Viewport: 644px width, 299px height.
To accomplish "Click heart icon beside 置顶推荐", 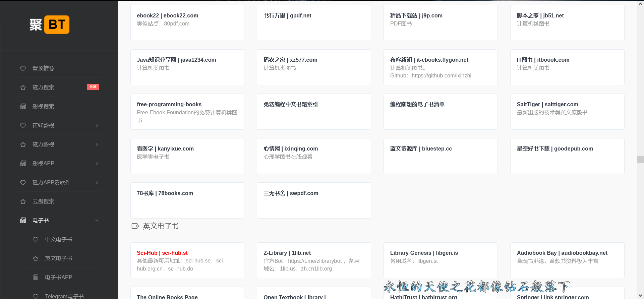I will 23,68.
